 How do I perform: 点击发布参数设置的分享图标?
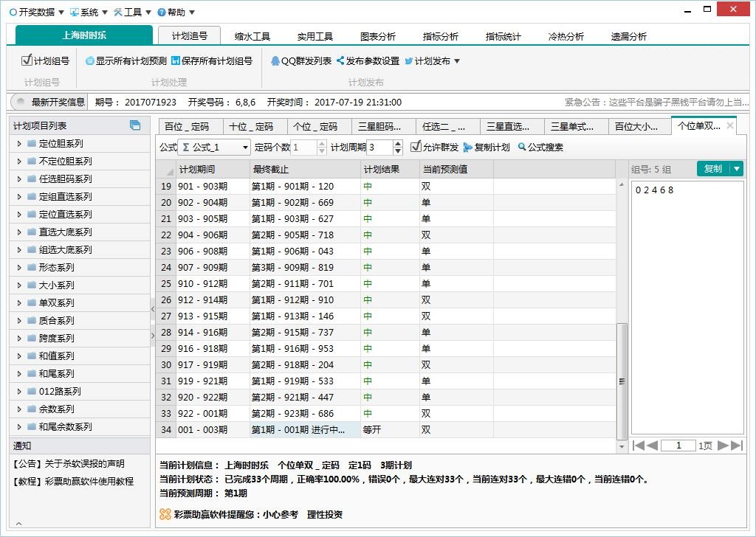340,60
